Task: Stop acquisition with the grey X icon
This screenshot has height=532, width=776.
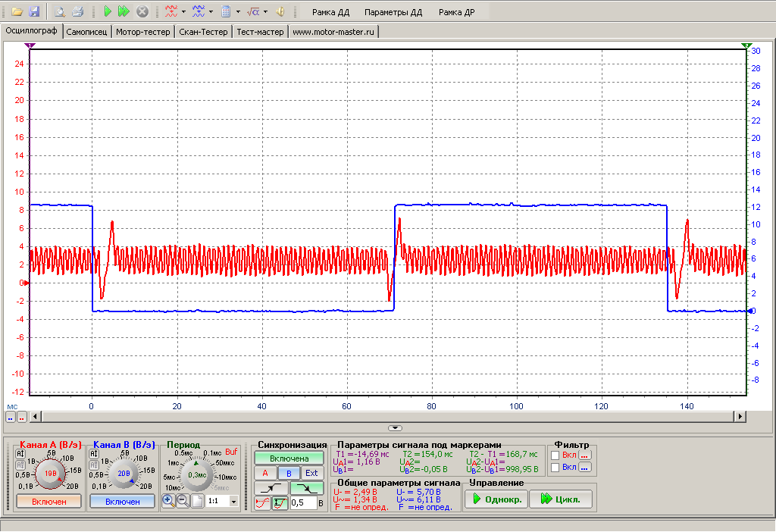Action: point(142,12)
